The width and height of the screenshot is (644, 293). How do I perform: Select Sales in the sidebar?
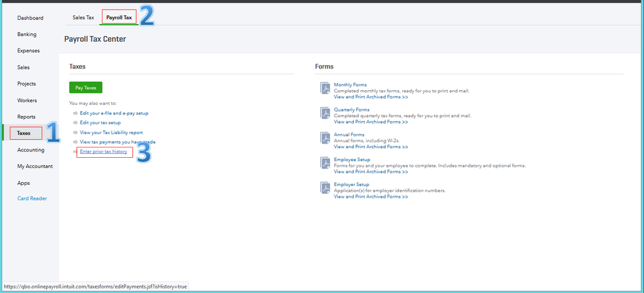(x=23, y=68)
